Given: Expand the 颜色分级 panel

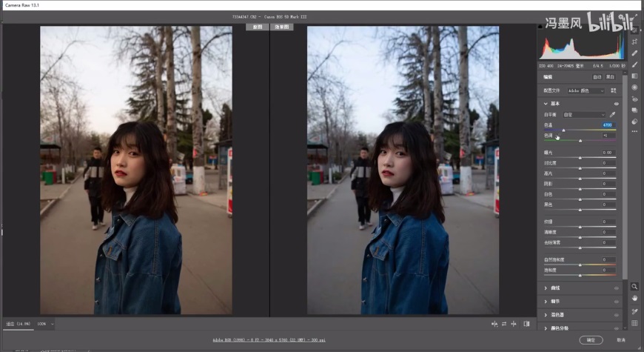Looking at the screenshot, I should click(546, 328).
